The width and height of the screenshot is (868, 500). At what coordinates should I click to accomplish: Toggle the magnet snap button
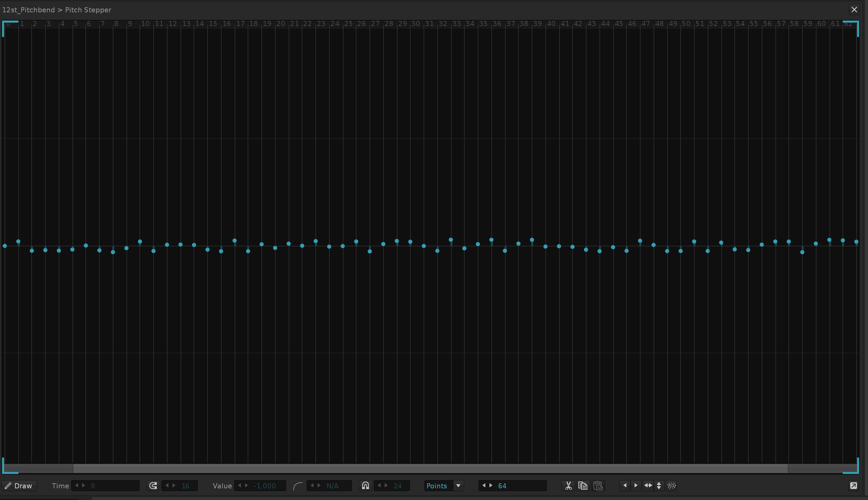(366, 486)
